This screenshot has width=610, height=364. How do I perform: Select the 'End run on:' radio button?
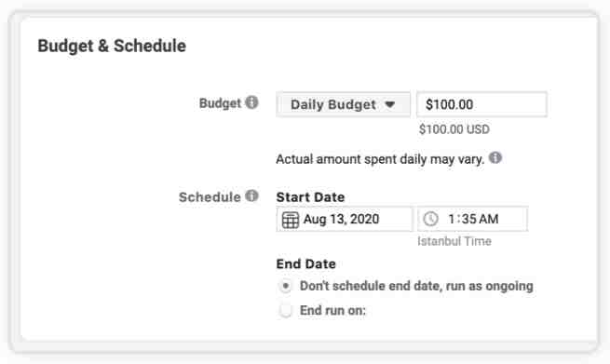coord(285,310)
